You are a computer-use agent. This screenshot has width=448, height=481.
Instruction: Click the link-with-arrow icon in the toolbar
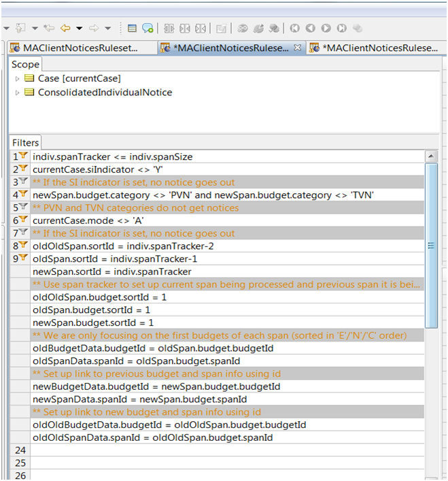point(258,29)
